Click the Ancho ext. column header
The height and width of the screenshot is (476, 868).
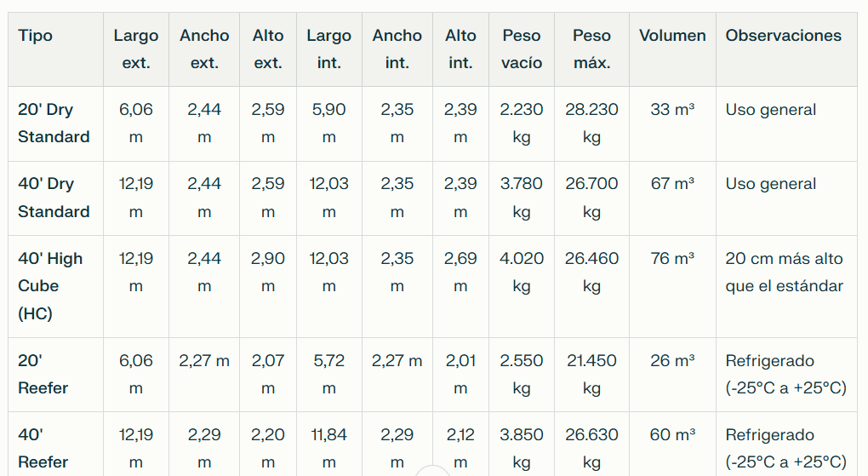[x=204, y=49]
